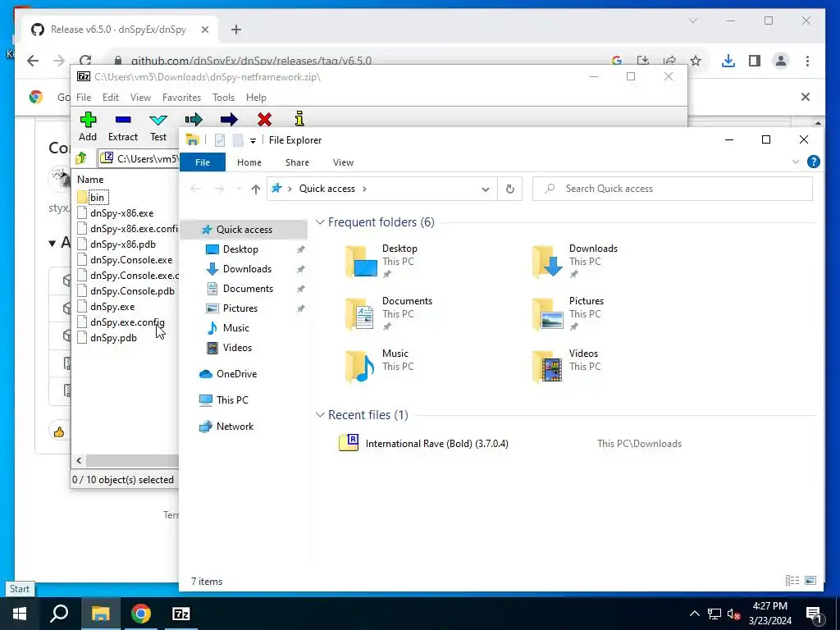This screenshot has width=840, height=630.
Task: Open the 7-Zip Favorites menu
Action: pos(181,98)
